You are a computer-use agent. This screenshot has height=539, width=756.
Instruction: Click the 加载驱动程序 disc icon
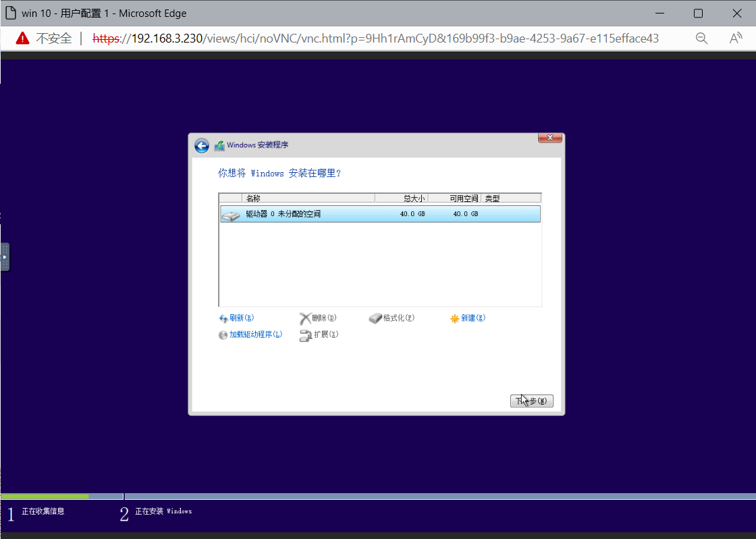(223, 335)
